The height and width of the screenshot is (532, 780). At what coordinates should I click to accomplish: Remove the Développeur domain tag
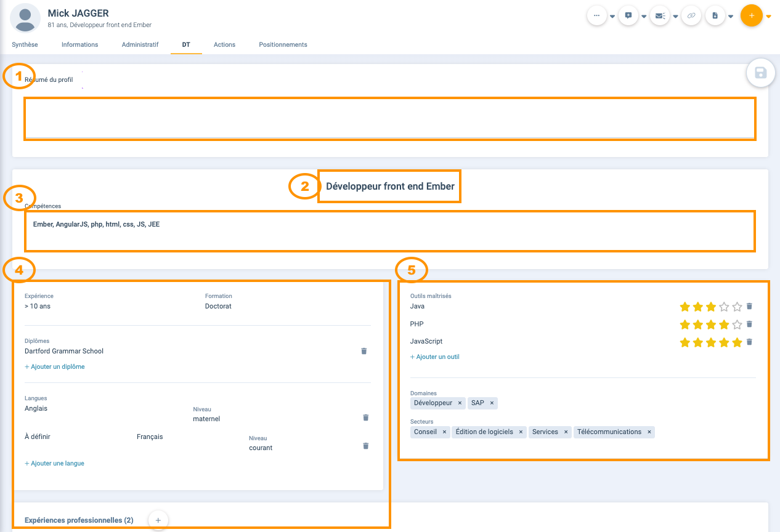(460, 403)
